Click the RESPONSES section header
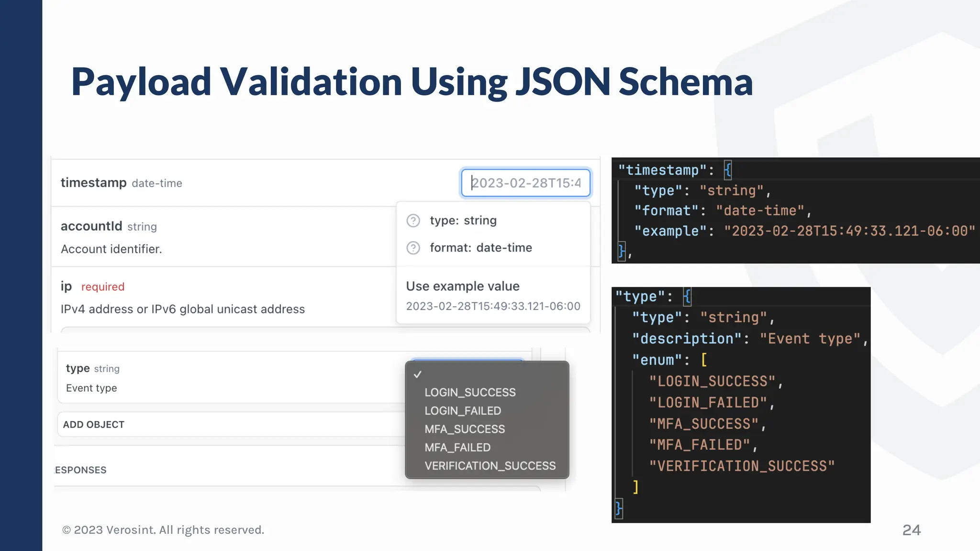 pyautogui.click(x=81, y=470)
